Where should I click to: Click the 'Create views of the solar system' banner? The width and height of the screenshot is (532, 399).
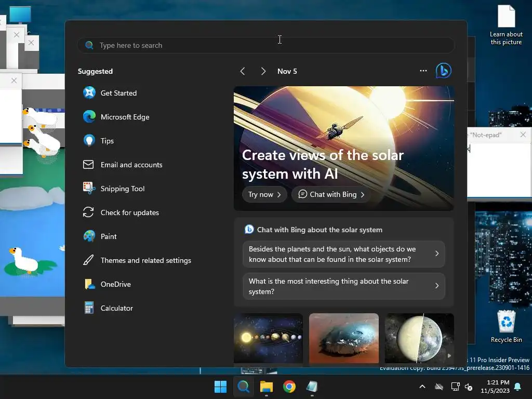click(344, 148)
